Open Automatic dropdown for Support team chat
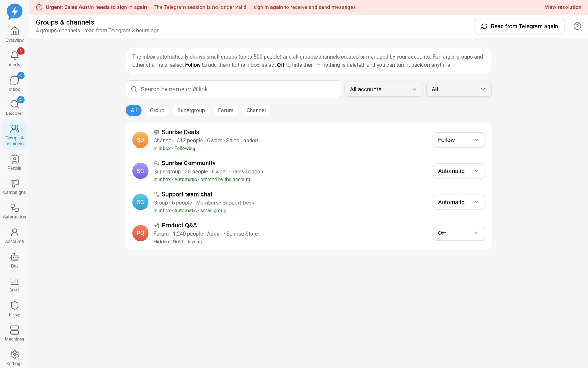This screenshot has height=368, width=588. click(x=459, y=202)
